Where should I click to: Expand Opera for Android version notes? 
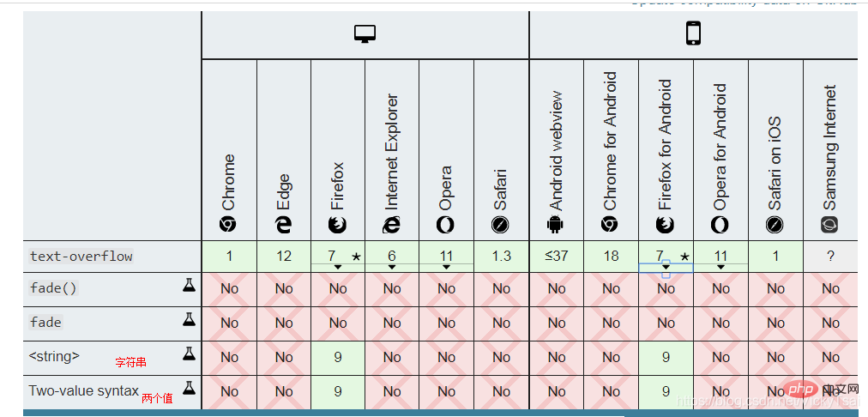(x=720, y=267)
